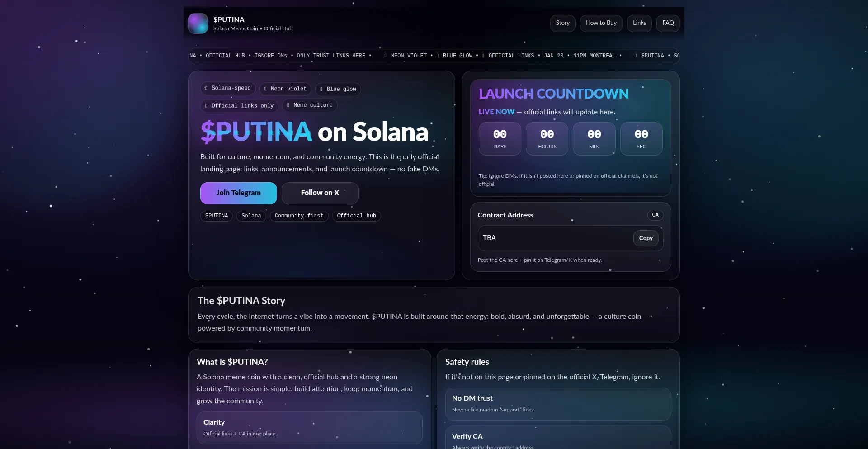Image resolution: width=868 pixels, height=449 pixels.
Task: Click the IGNORE DMs ticker text
Action: (x=270, y=56)
